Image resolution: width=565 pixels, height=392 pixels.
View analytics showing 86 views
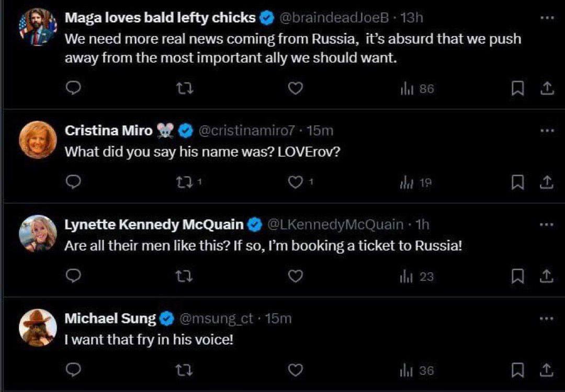(417, 89)
